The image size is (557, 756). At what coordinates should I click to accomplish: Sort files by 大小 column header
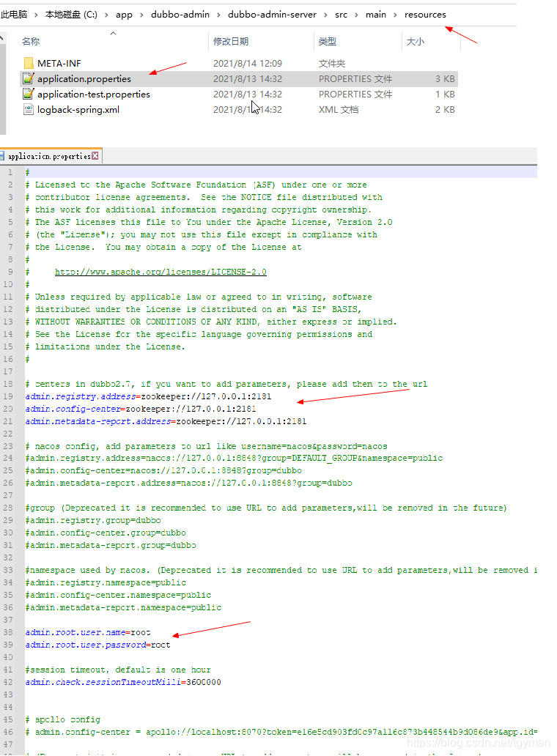pos(416,42)
